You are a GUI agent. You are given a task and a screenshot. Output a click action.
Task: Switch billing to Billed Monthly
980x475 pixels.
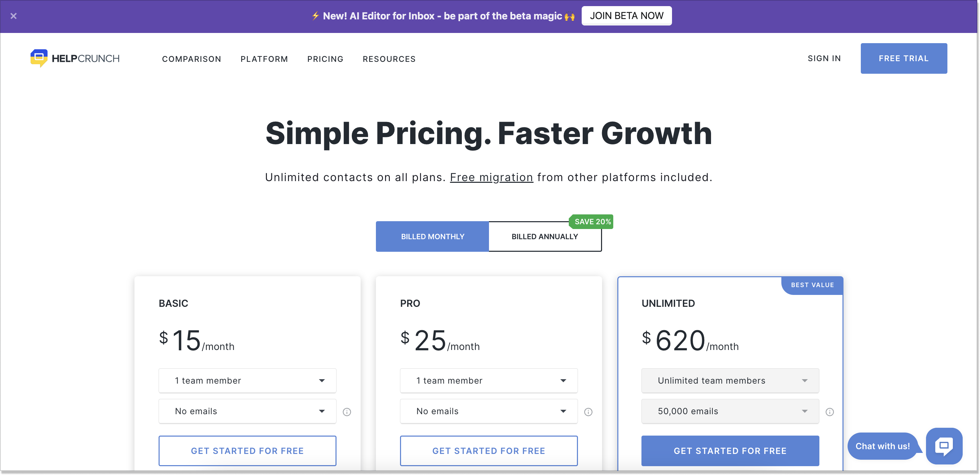coord(432,236)
